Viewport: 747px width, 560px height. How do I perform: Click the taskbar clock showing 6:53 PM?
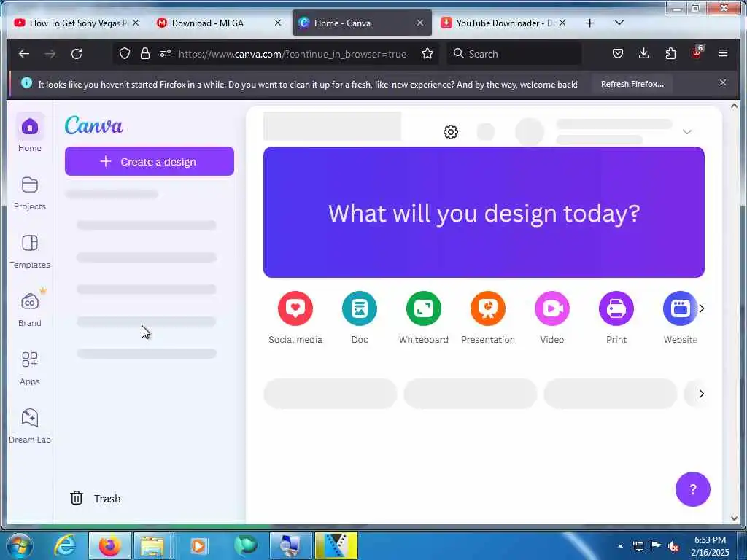tap(710, 546)
